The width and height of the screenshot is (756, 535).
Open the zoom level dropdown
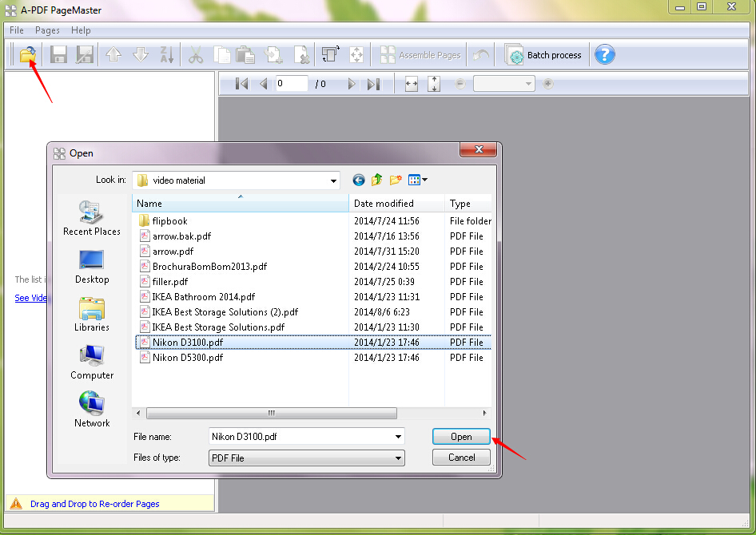(529, 83)
